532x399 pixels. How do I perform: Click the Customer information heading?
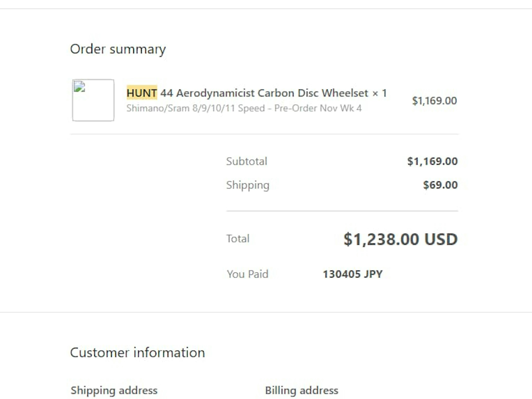pos(138,353)
